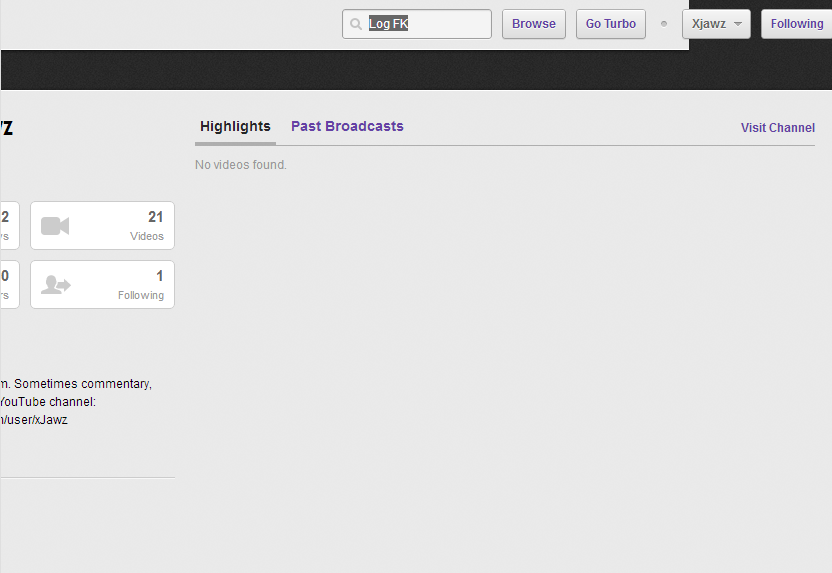Image resolution: width=832 pixels, height=573 pixels.
Task: Click the Go Turbo button
Action: pos(611,24)
